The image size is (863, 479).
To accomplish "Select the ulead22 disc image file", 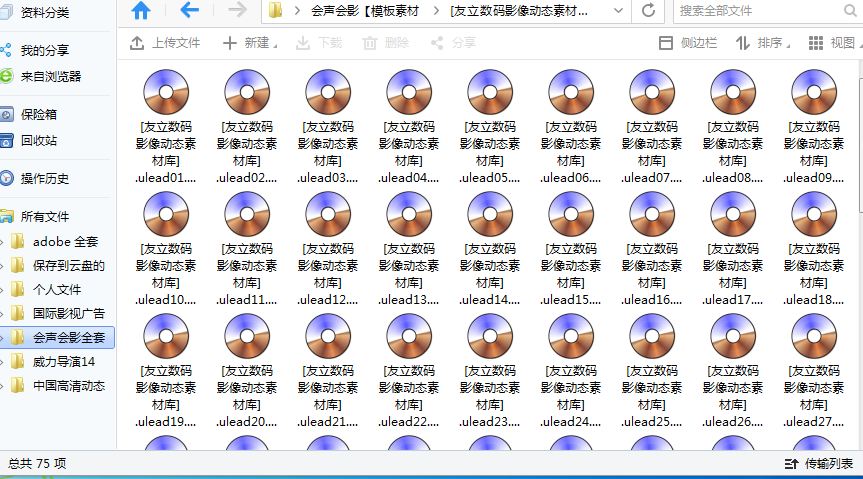I will (408, 371).
